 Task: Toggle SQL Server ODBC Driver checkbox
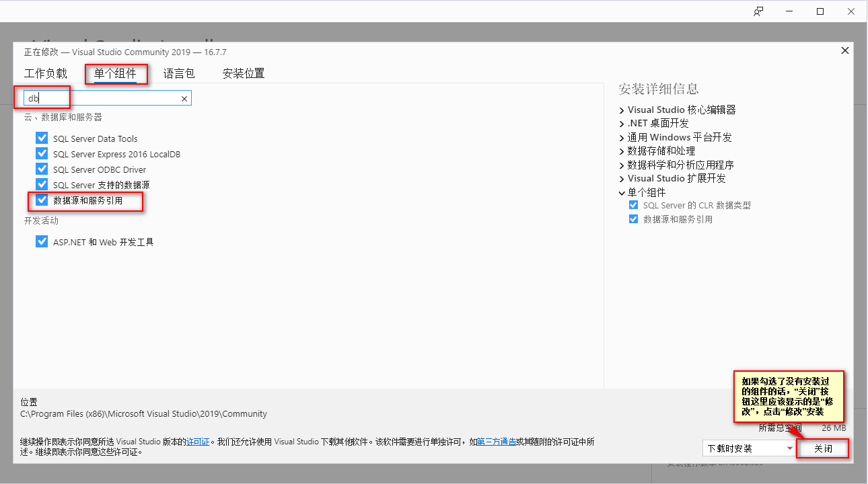point(42,169)
